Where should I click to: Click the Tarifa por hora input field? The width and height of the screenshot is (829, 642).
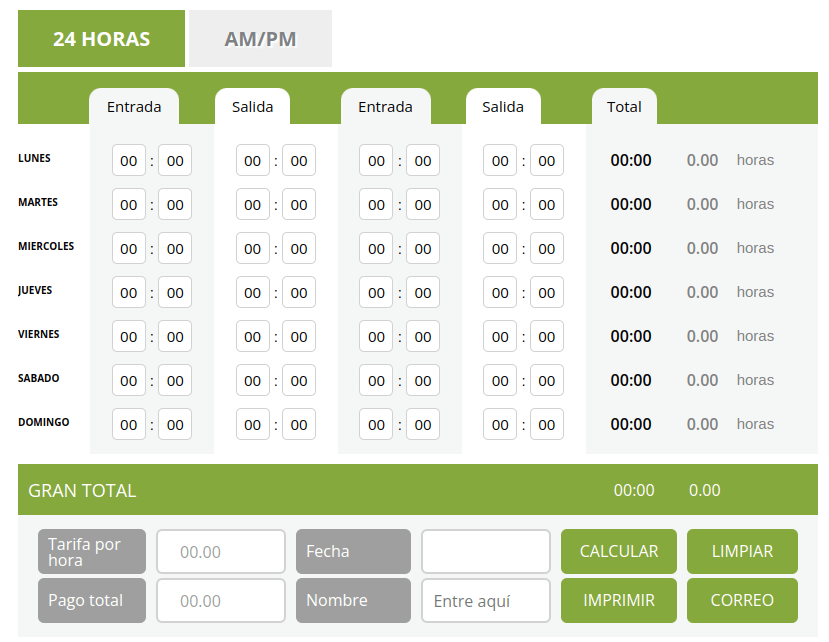[x=220, y=551]
